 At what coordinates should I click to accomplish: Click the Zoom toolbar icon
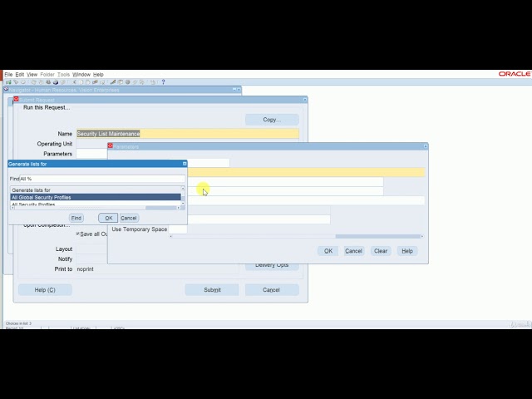[120, 82]
